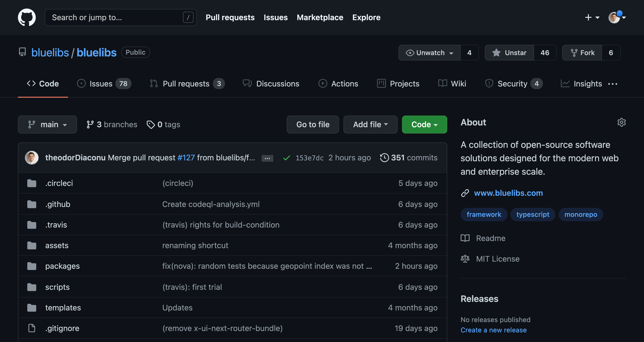Click the GitHub Octocat logo
This screenshot has width=644, height=342.
27,17
